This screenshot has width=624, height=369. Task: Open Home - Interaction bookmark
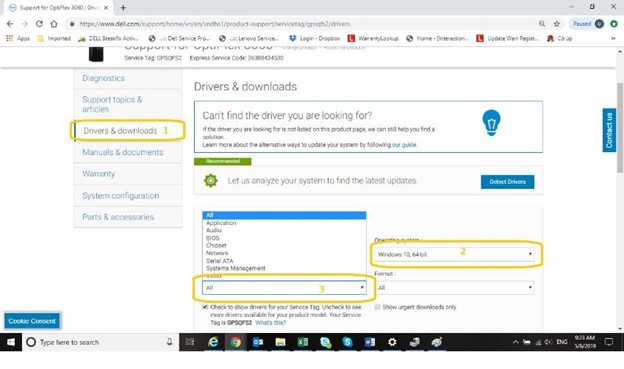click(x=437, y=39)
